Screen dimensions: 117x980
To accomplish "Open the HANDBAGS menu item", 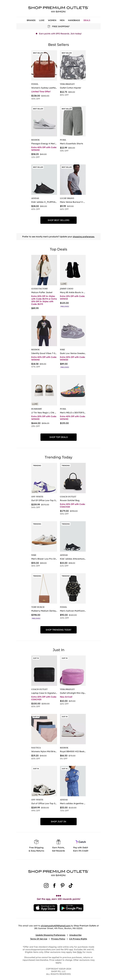I will (x=74, y=20).
